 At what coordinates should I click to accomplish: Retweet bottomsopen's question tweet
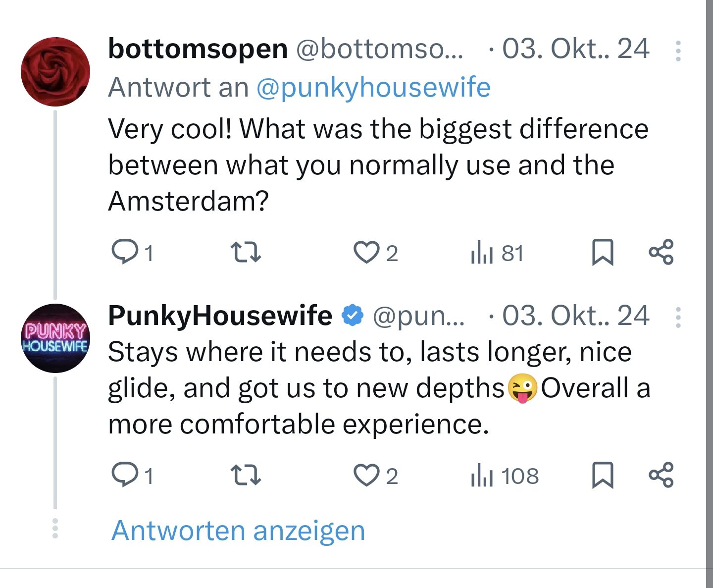point(246,252)
